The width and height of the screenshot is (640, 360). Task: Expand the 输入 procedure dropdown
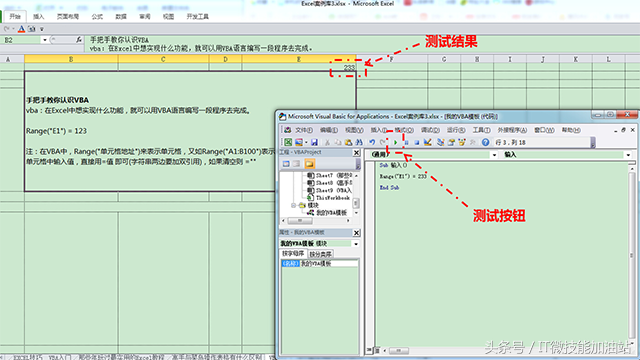628,155
